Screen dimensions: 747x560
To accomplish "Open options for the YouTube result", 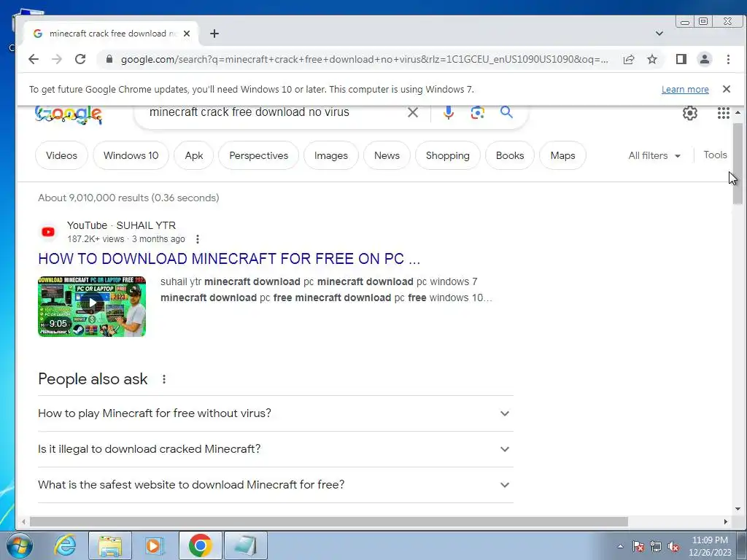I will [x=197, y=239].
